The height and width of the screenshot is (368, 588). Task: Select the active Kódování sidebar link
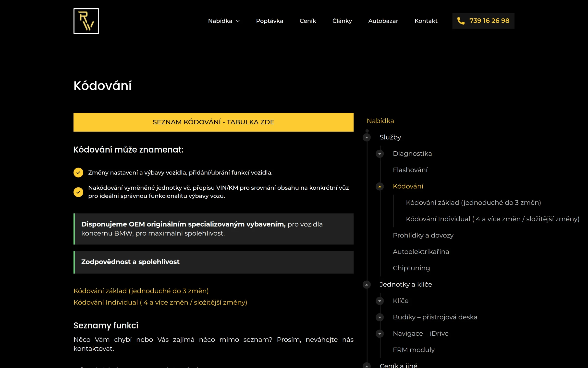pos(408,186)
